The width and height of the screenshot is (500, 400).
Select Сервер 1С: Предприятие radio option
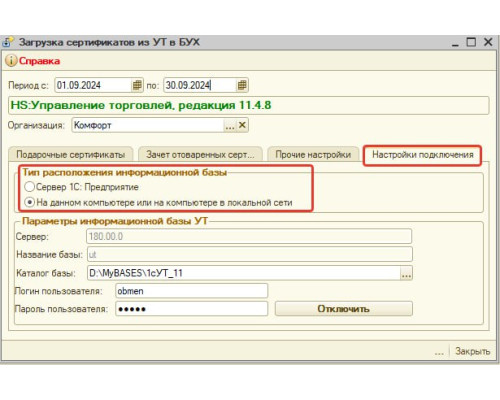(x=29, y=187)
